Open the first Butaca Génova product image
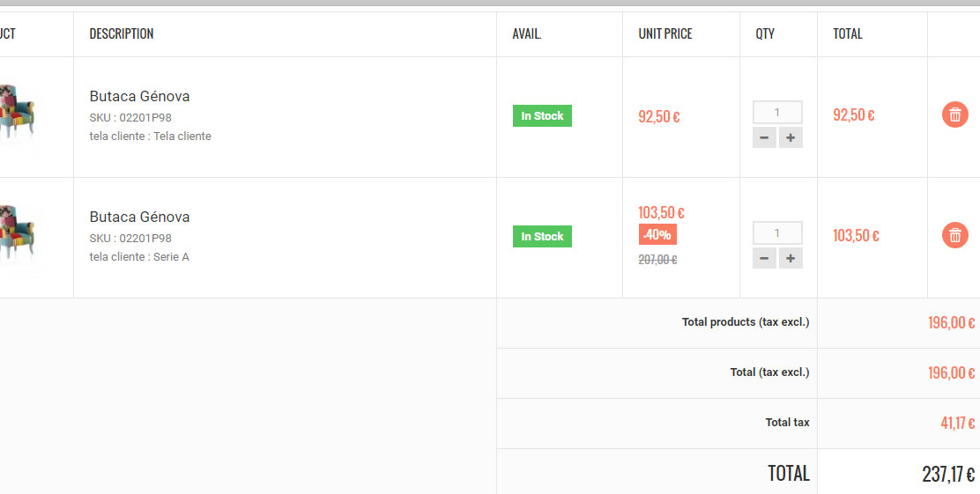Screen dimensions: 980x494 [x=17, y=113]
